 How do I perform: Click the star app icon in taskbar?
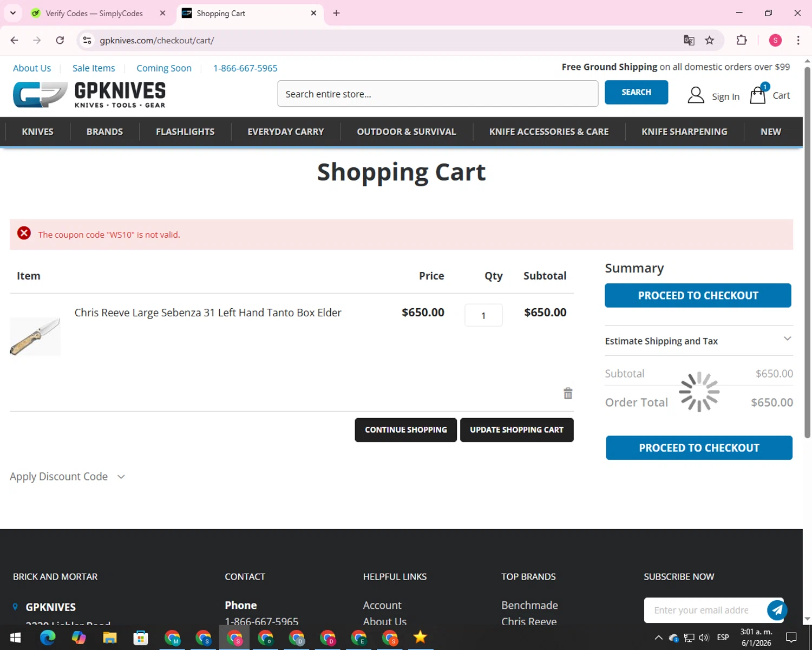pos(420,638)
